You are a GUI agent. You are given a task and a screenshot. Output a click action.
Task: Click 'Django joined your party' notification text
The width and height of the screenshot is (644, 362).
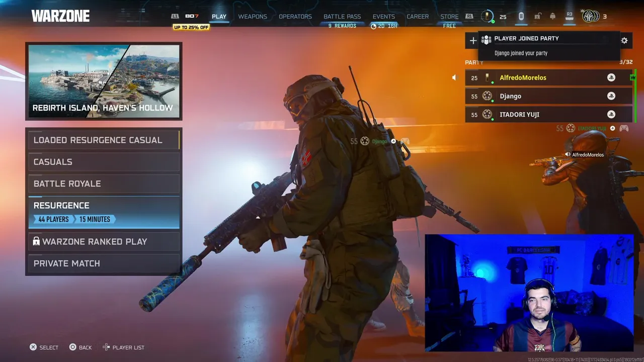[x=521, y=53]
